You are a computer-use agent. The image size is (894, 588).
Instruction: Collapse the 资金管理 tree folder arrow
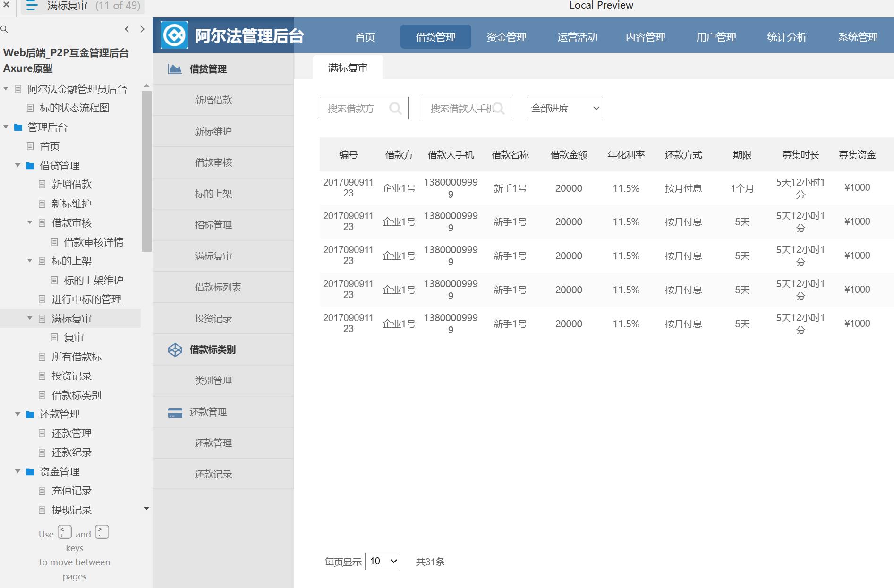click(17, 471)
